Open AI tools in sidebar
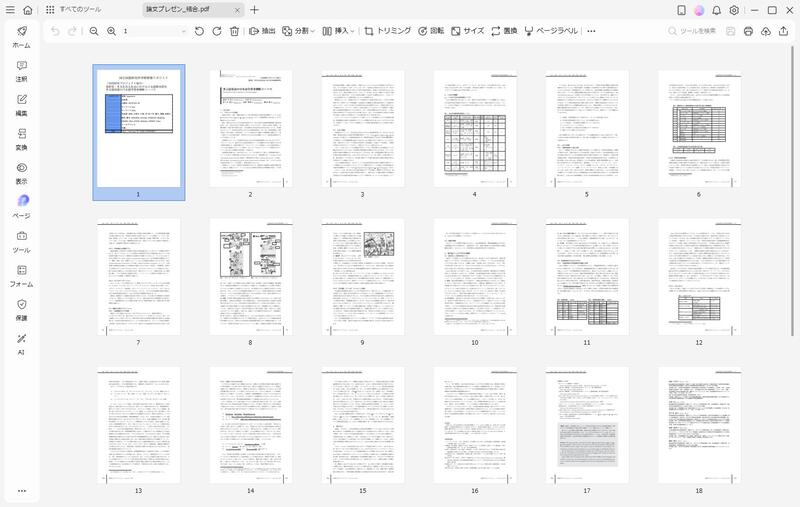Screen dimensions: 800x507 [x=21, y=344]
